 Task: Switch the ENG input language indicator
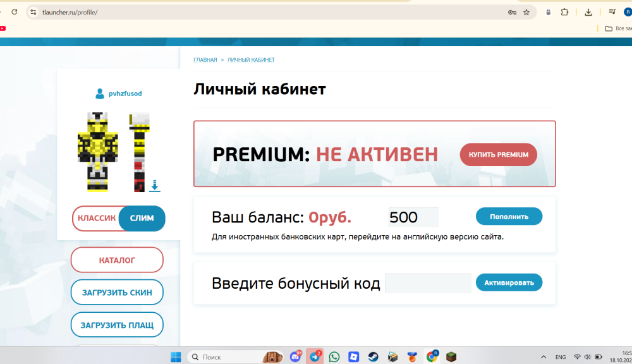tap(560, 357)
